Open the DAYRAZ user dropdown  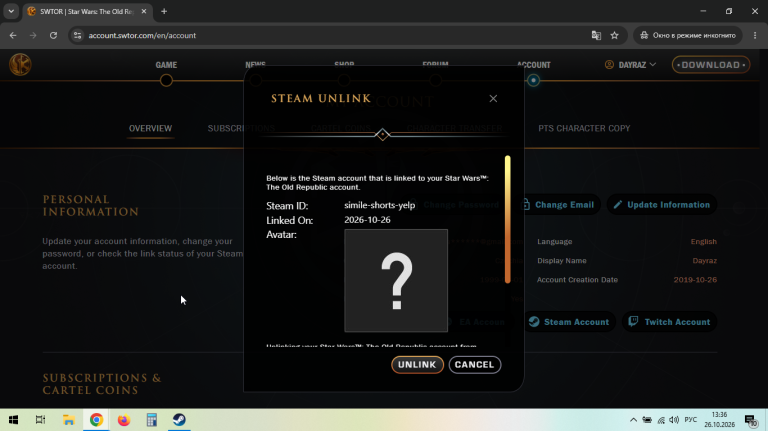(631, 65)
